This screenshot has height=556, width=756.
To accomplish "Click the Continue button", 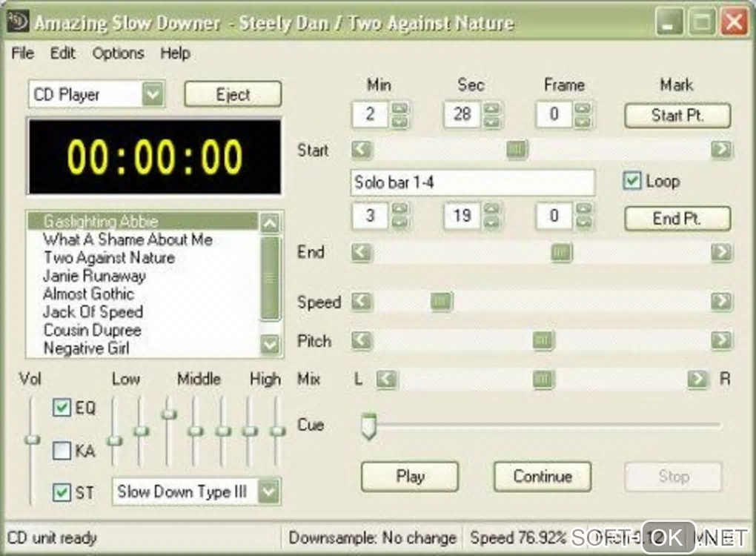I will point(543,477).
